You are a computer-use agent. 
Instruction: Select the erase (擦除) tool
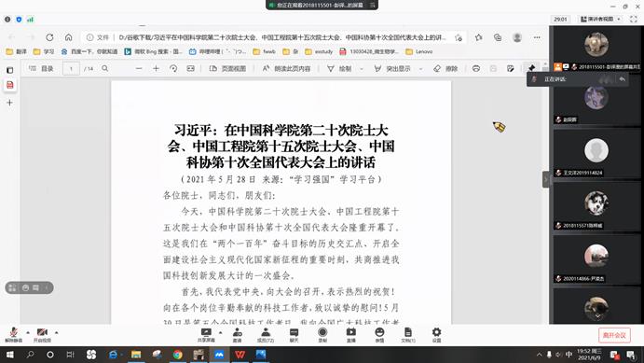445,69
